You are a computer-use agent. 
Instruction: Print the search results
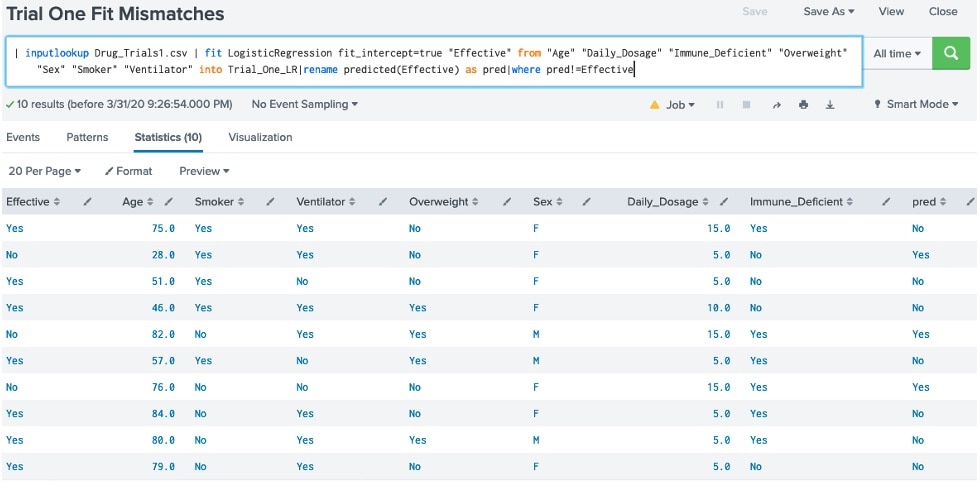803,105
